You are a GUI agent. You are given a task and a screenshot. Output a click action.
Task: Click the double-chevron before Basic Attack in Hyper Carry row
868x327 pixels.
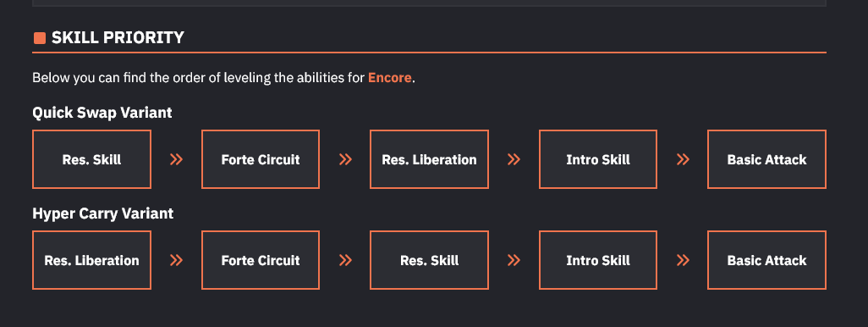(x=683, y=260)
